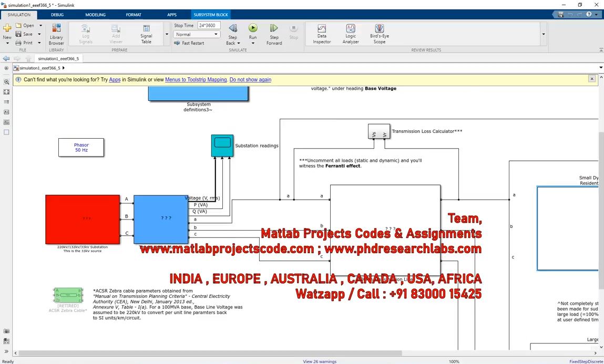Switch to the SUBSYSTEM BLOCK tab
Image resolution: width=604 pixels, height=364 pixels.
click(211, 15)
